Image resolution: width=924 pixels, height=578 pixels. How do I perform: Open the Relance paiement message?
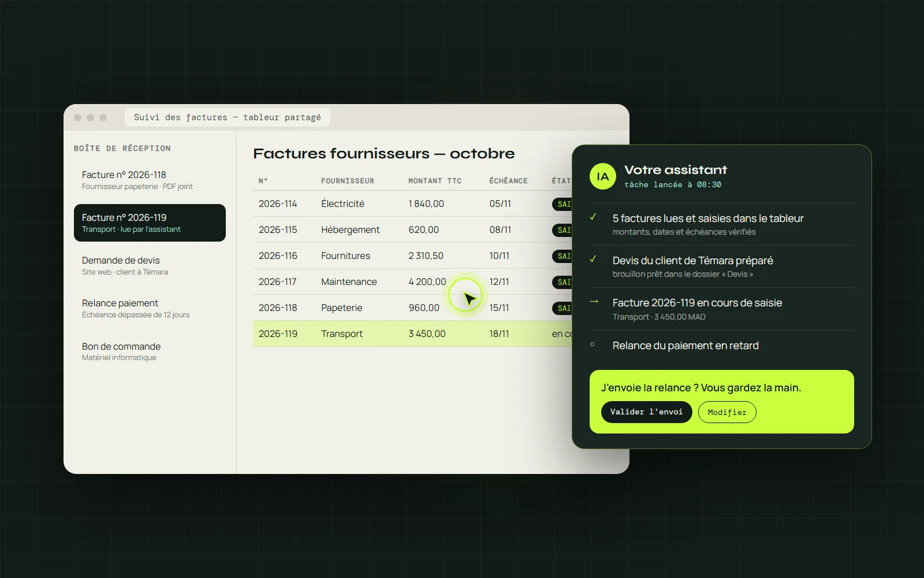coord(150,308)
